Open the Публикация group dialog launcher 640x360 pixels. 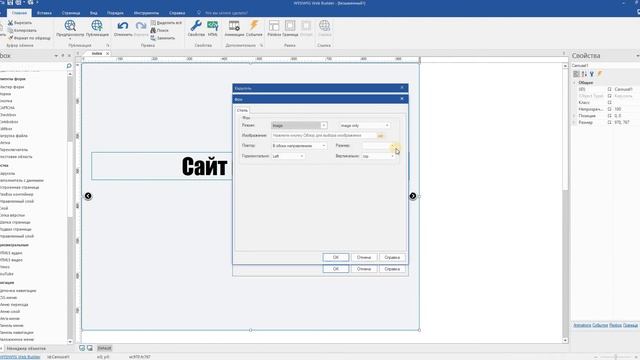pos(108,45)
